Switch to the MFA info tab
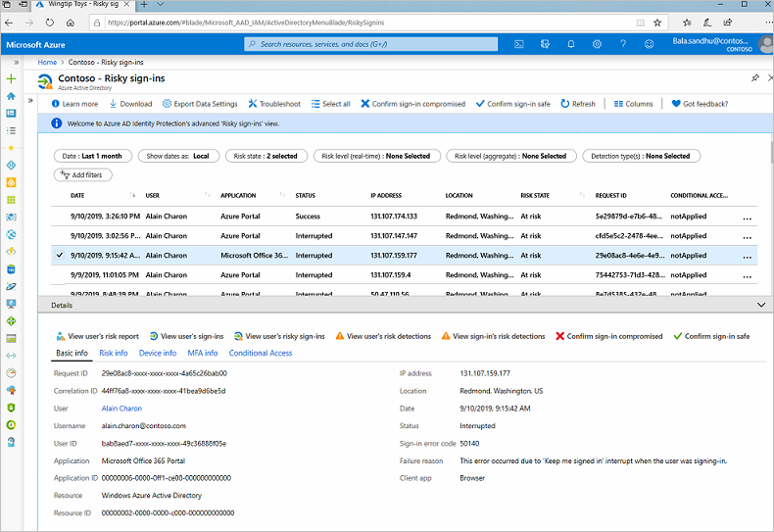Image resolution: width=774 pixels, height=532 pixels. point(203,353)
